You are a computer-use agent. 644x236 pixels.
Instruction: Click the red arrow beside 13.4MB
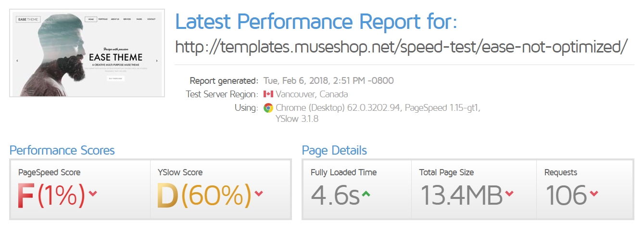point(509,194)
